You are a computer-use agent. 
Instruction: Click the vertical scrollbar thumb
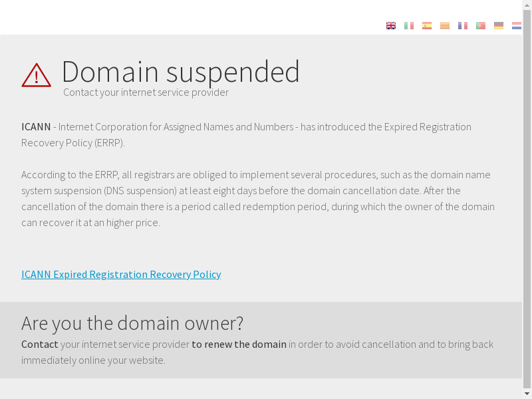[x=527, y=199]
